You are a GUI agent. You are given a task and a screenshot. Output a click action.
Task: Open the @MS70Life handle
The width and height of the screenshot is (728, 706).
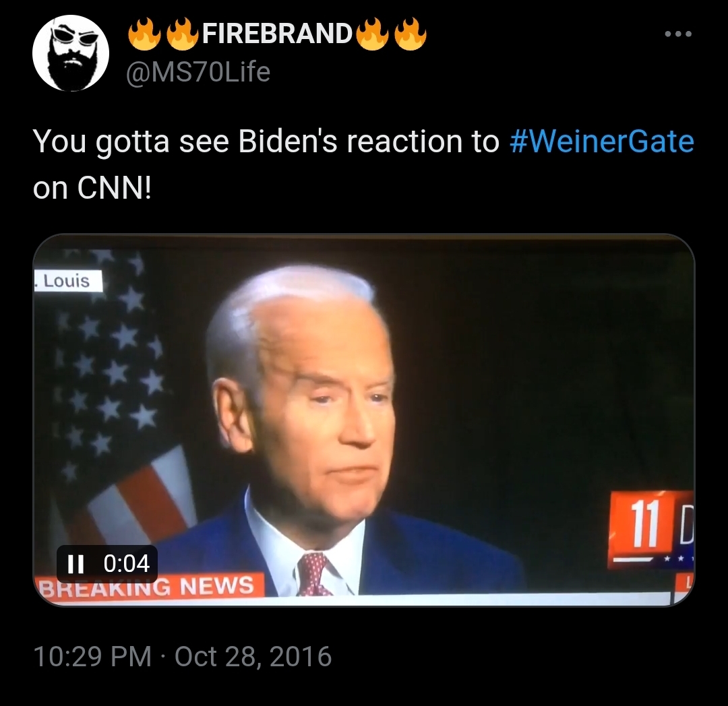198,72
